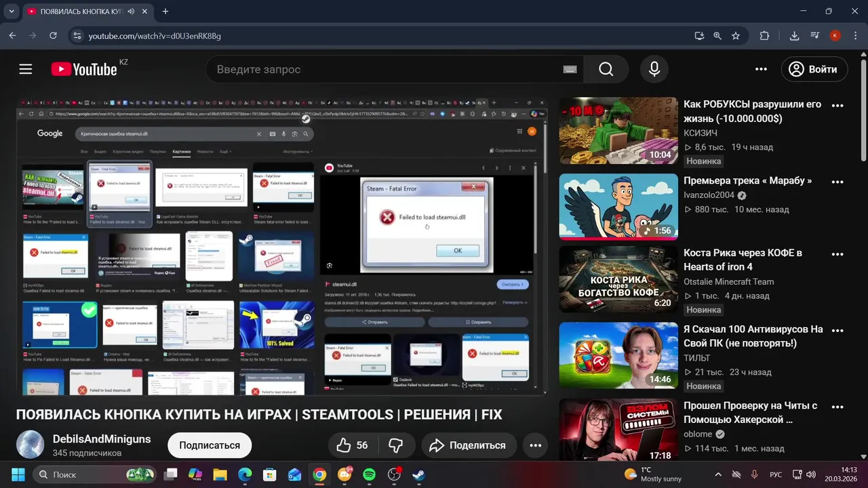Open YouTube settings three-dot menu

click(x=761, y=69)
